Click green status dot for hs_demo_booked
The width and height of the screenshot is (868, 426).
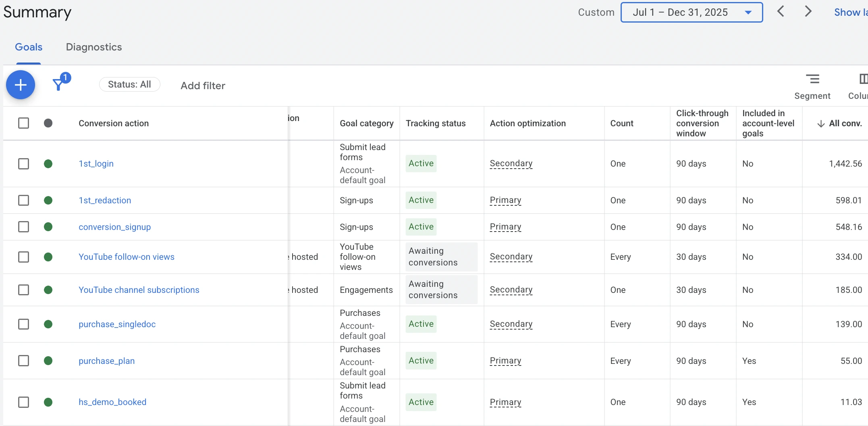48,402
